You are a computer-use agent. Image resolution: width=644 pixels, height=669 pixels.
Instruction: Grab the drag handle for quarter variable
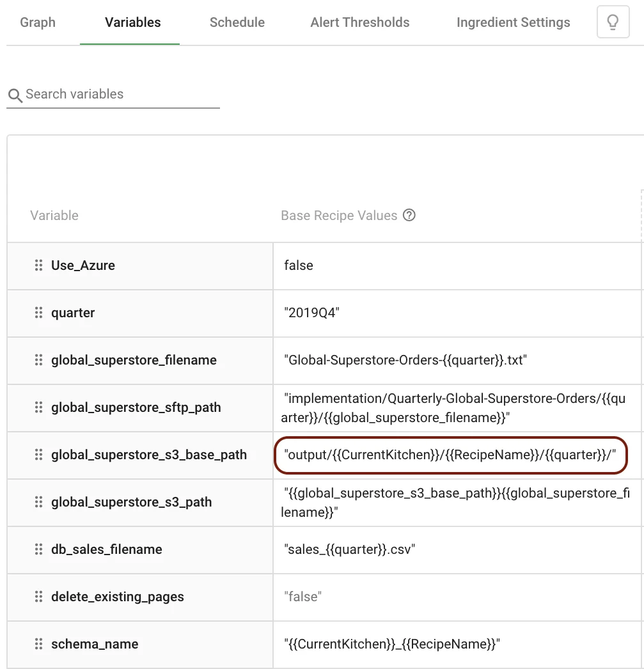point(38,313)
